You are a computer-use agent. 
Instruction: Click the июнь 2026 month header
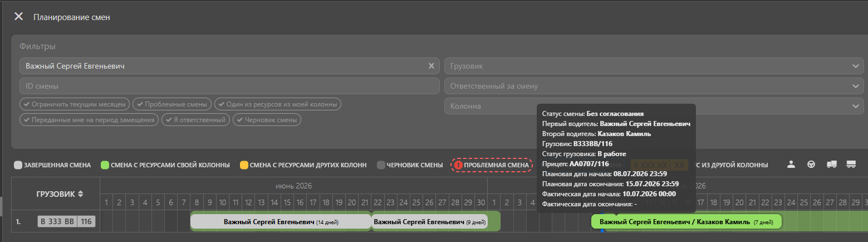coord(293,185)
